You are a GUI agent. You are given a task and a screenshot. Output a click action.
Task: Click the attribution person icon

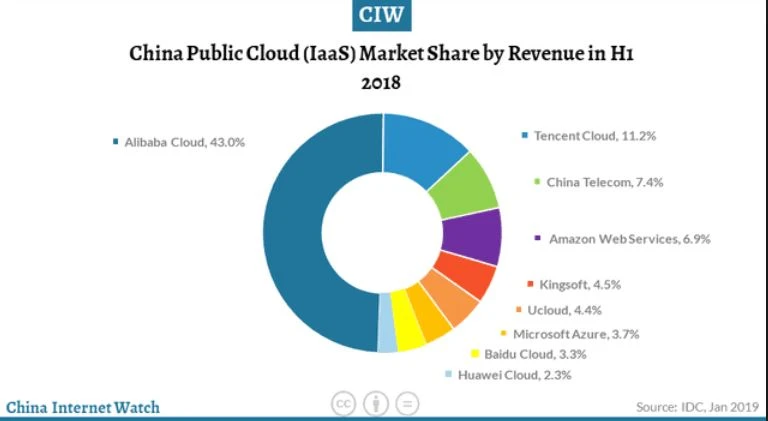point(375,404)
